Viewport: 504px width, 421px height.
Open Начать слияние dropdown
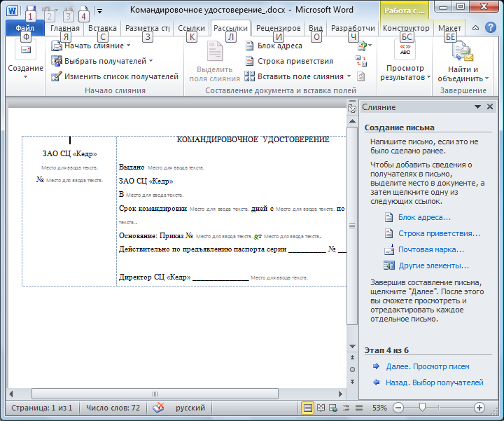[x=91, y=46]
